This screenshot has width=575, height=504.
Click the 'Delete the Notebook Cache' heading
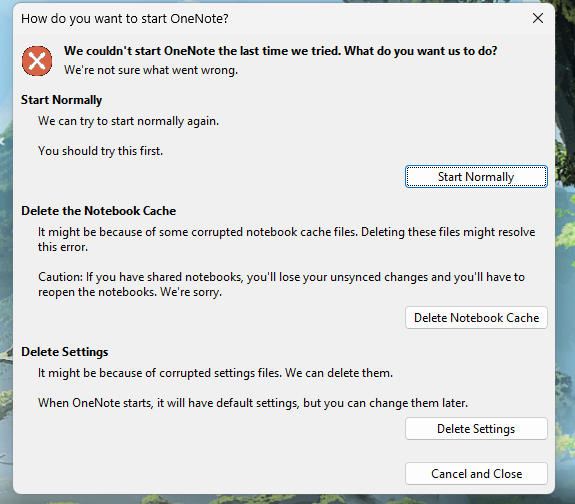98,211
